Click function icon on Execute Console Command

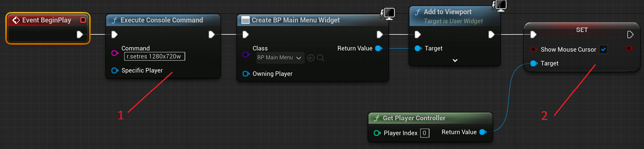114,20
